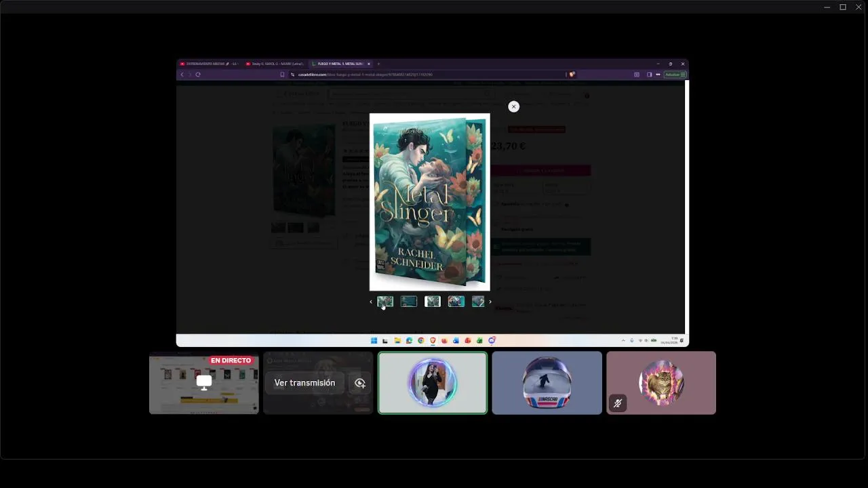Maximize the Discord stream window
Image resolution: width=868 pixels, height=488 pixels.
pos(843,7)
